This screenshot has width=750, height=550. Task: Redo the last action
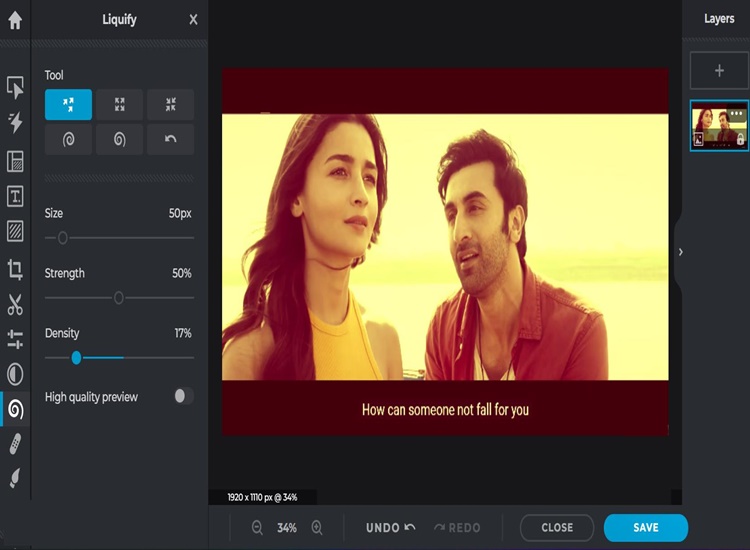pyautogui.click(x=457, y=528)
